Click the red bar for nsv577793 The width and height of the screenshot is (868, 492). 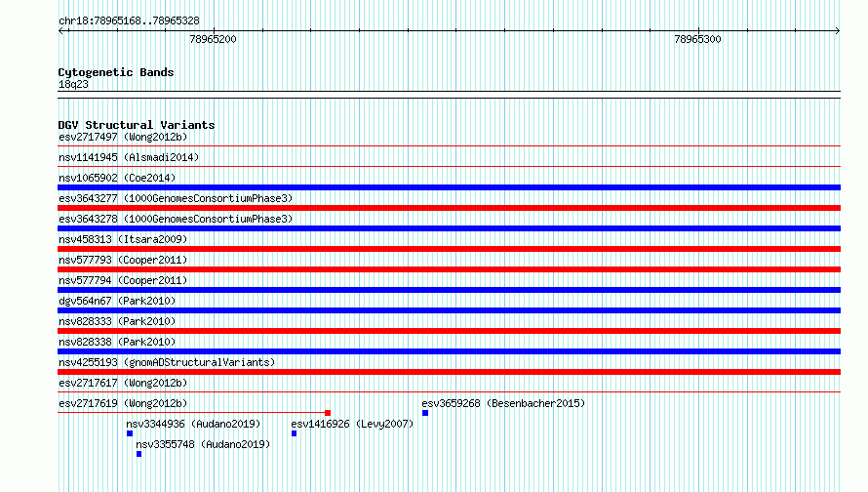coord(449,269)
